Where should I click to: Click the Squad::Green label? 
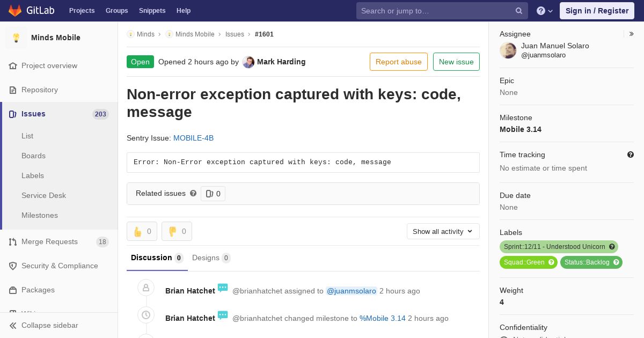(x=529, y=262)
